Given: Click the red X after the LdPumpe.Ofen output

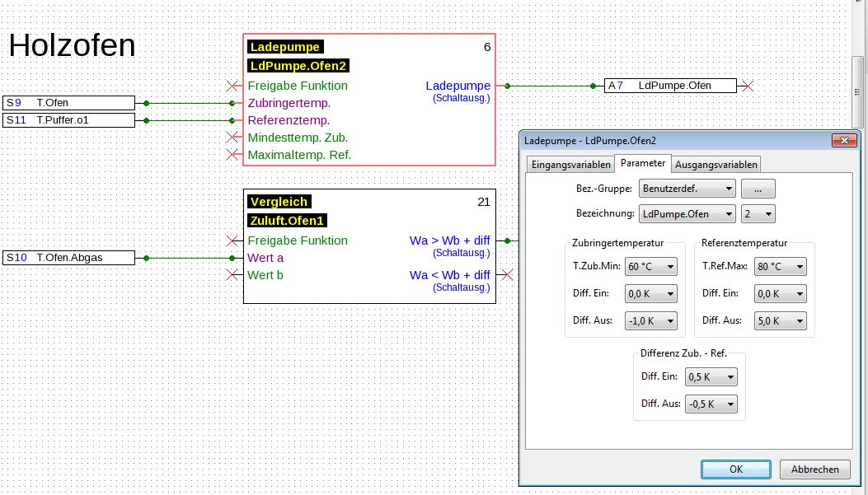Looking at the screenshot, I should coord(746,86).
